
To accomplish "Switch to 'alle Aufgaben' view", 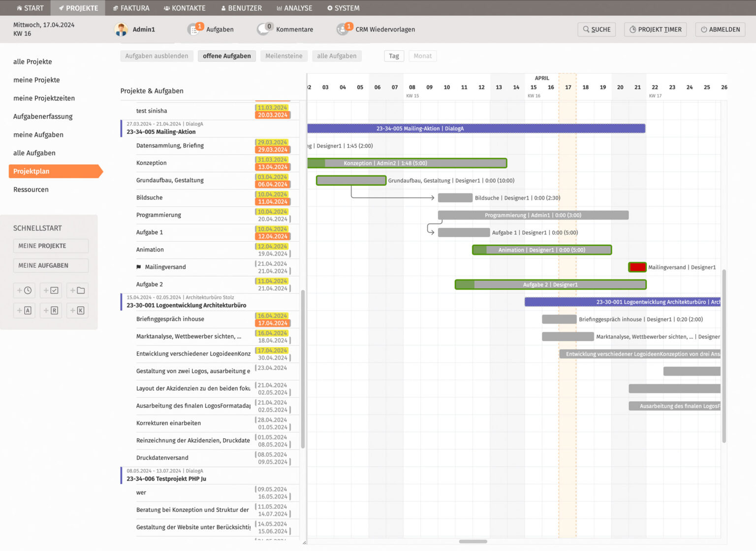I will tap(337, 56).
